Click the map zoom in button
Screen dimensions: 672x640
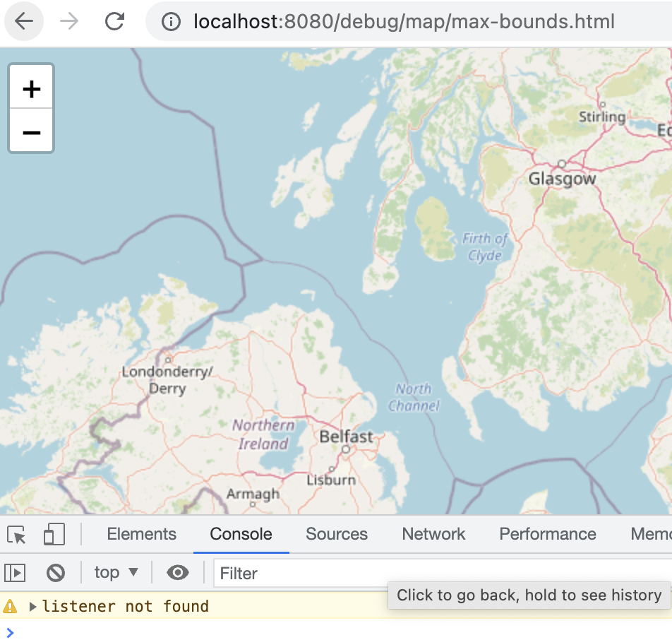[31, 88]
